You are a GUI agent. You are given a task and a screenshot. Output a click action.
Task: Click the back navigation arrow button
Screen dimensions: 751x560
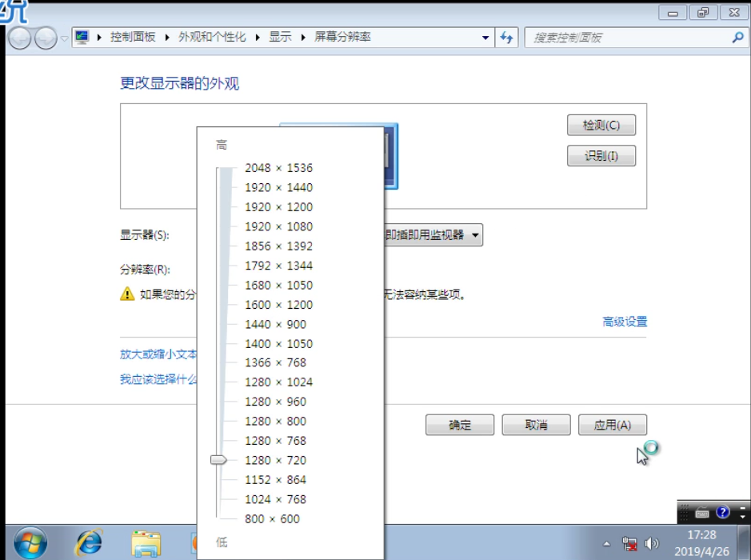[x=20, y=38]
